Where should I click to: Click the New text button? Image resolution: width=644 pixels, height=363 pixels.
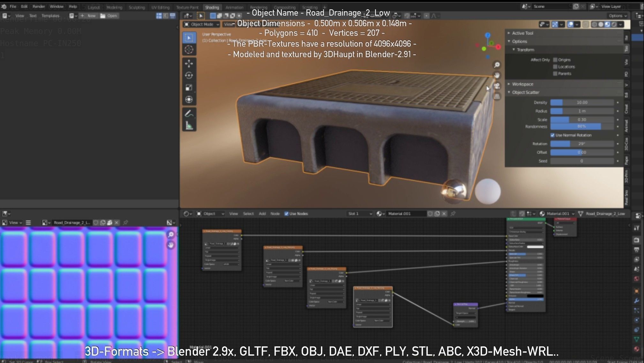88,16
